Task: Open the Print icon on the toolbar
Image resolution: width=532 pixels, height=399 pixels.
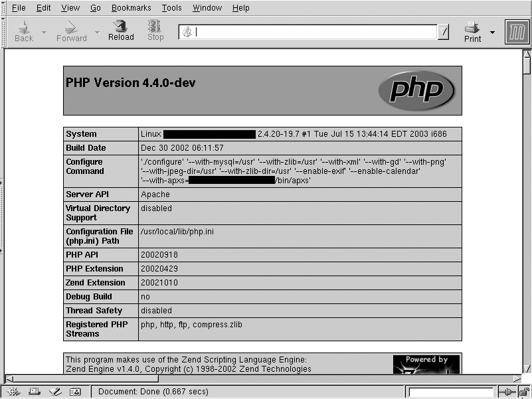Action: [472, 30]
